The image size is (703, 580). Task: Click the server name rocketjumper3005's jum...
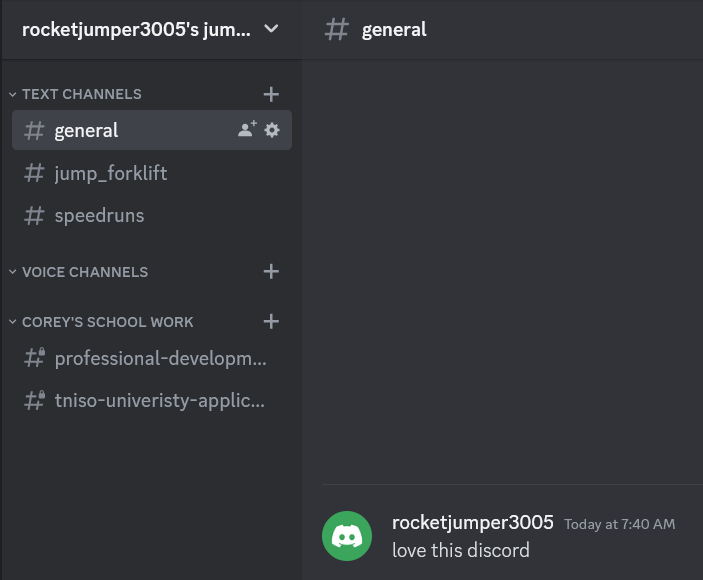click(136, 30)
